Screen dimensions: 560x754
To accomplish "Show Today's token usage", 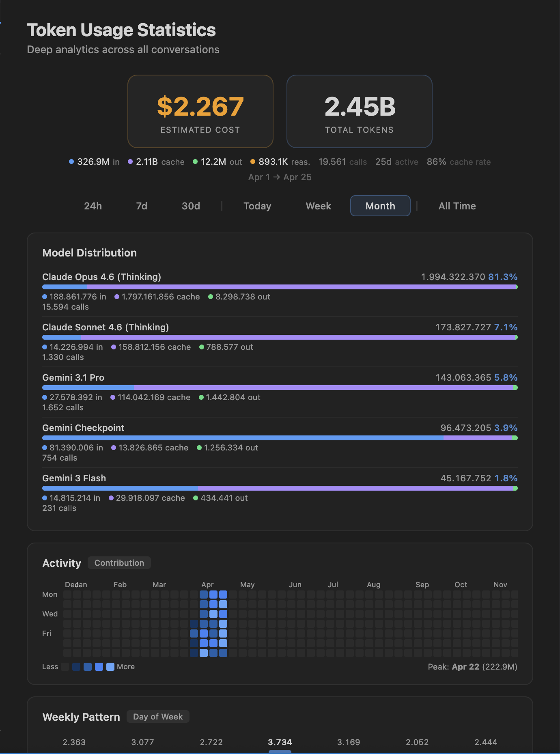I will tap(257, 206).
